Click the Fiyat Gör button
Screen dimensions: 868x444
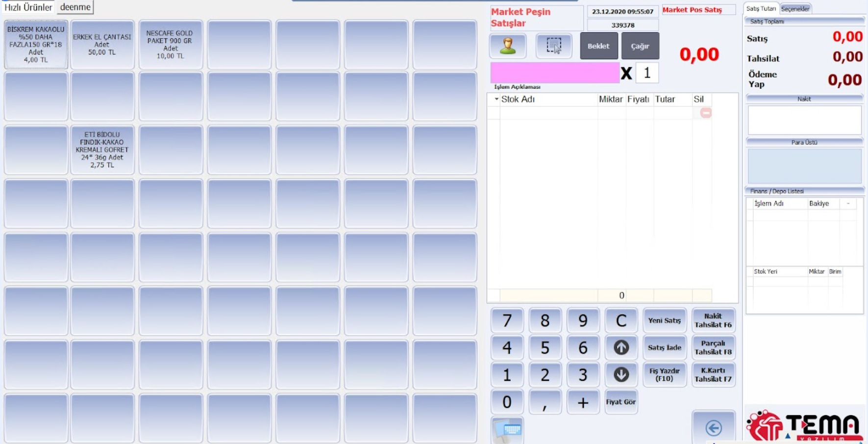[620, 402]
